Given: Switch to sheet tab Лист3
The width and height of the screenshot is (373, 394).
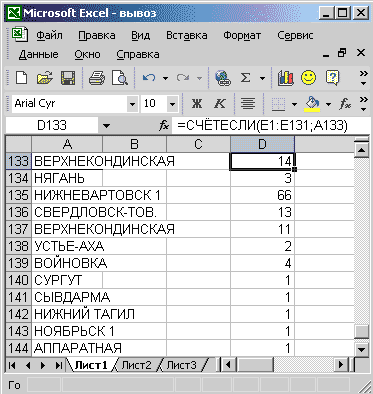Looking at the screenshot, I should pos(181,365).
